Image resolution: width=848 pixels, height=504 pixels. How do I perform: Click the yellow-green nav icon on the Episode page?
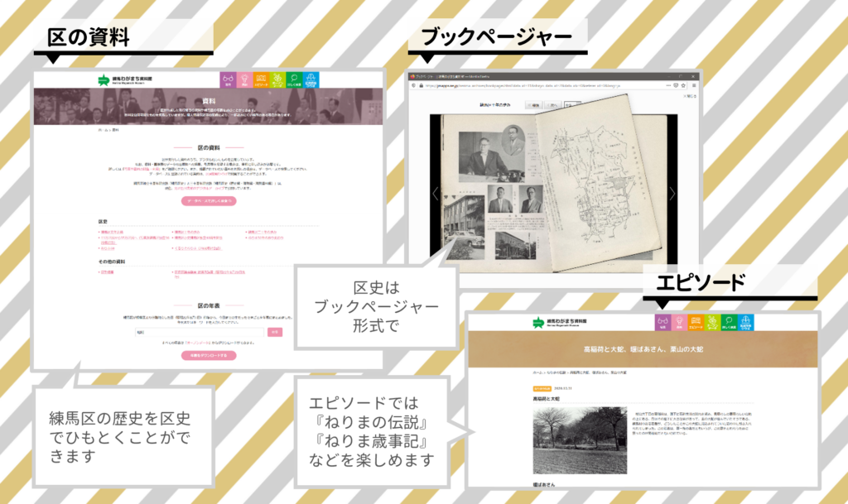coord(711,321)
